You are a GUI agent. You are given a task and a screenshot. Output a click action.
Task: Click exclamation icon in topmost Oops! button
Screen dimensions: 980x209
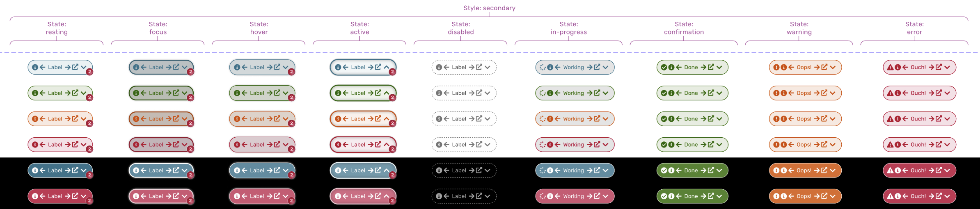click(x=776, y=67)
